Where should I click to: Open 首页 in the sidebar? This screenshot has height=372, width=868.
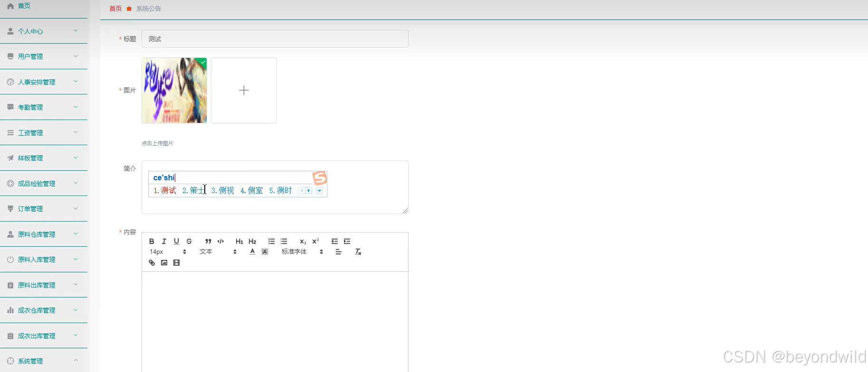(44, 6)
